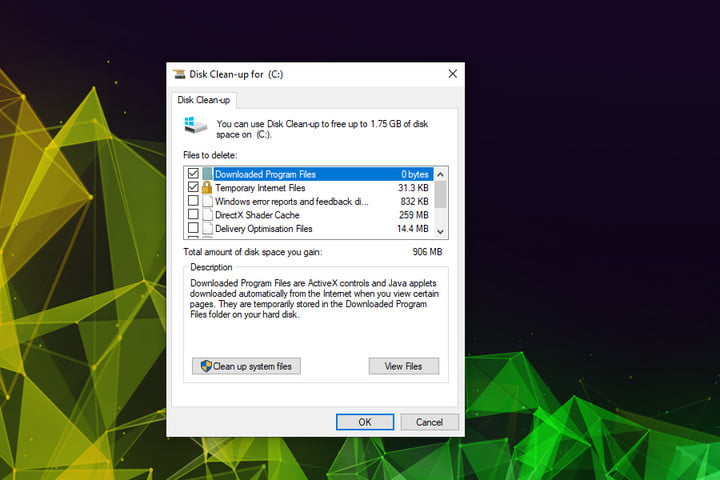This screenshot has height=480, width=720.
Task: Click the View Files button
Action: point(404,366)
